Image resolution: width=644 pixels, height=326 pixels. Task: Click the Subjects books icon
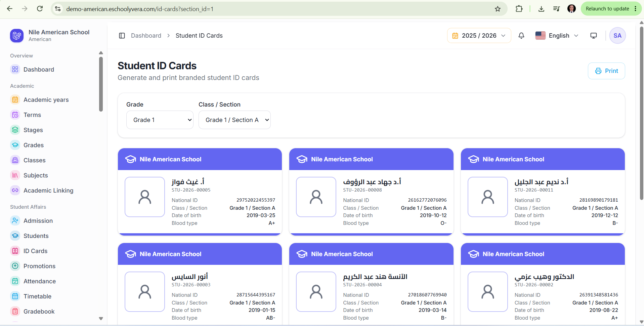pyautogui.click(x=15, y=175)
